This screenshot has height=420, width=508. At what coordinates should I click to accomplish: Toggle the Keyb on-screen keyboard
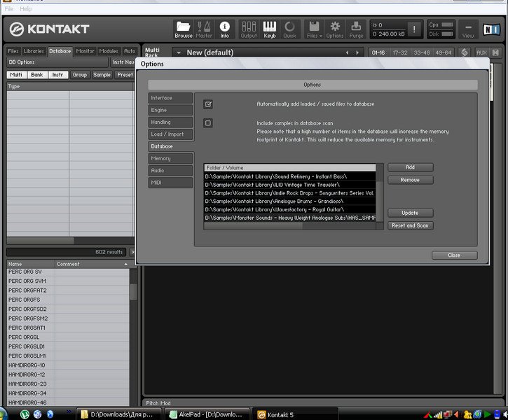point(270,29)
